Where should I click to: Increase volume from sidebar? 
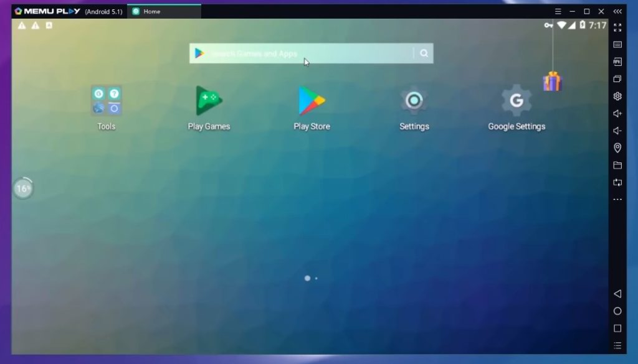pyautogui.click(x=617, y=113)
